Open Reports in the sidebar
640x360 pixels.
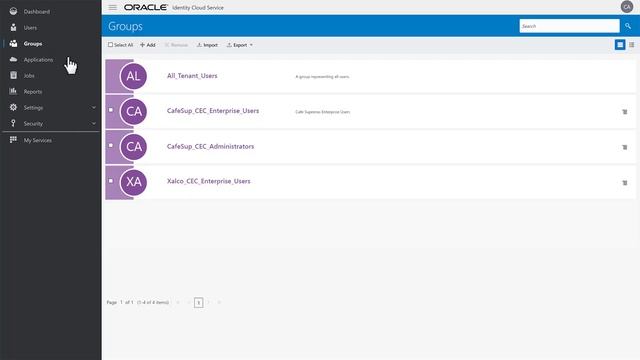point(33,91)
